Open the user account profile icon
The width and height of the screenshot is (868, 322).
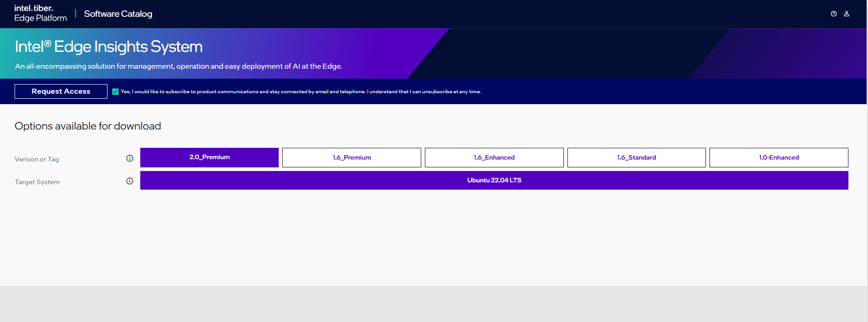click(847, 14)
